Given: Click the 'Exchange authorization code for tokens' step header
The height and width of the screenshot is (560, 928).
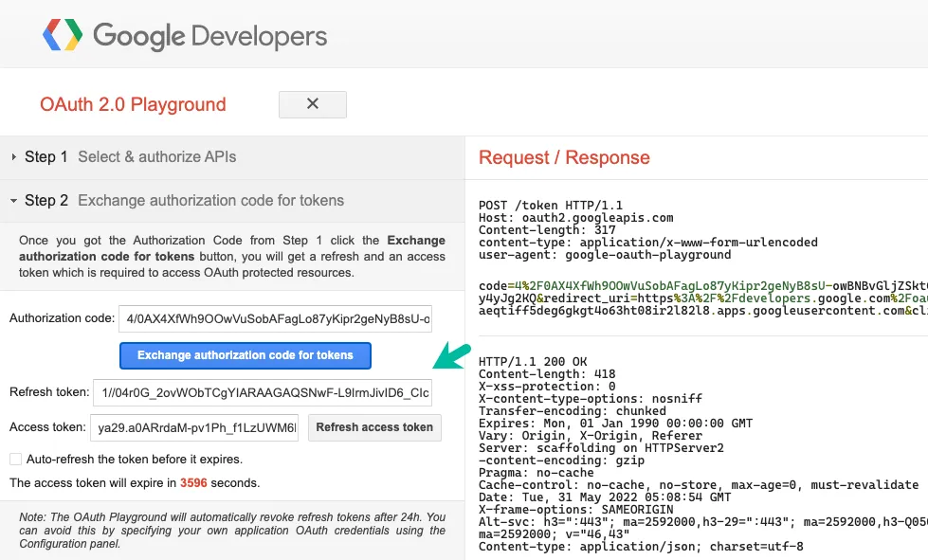Looking at the screenshot, I should tap(210, 201).
